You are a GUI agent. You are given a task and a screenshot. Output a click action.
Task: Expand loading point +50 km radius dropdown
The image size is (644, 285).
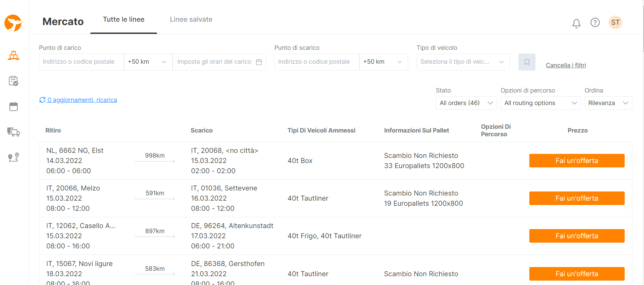pos(148,62)
